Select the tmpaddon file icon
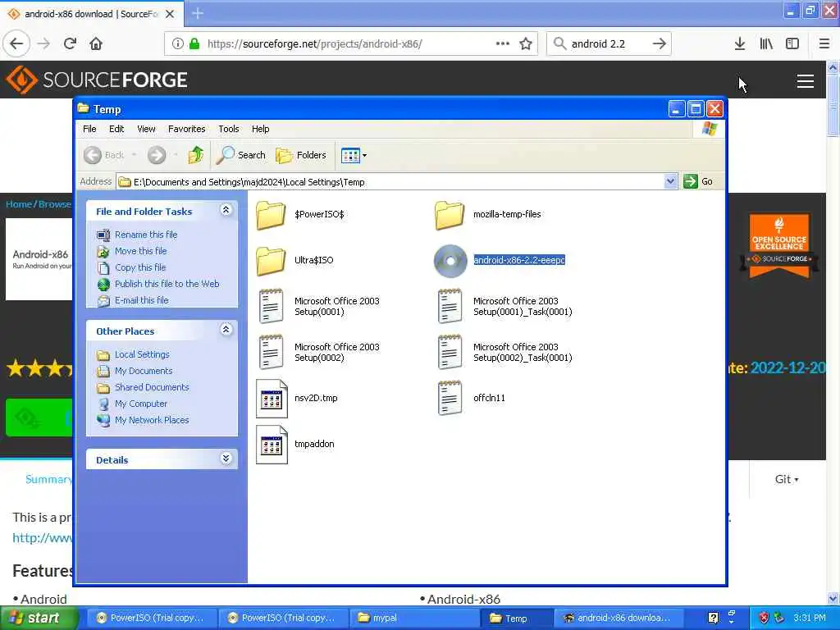The width and height of the screenshot is (840, 630). [x=272, y=445]
